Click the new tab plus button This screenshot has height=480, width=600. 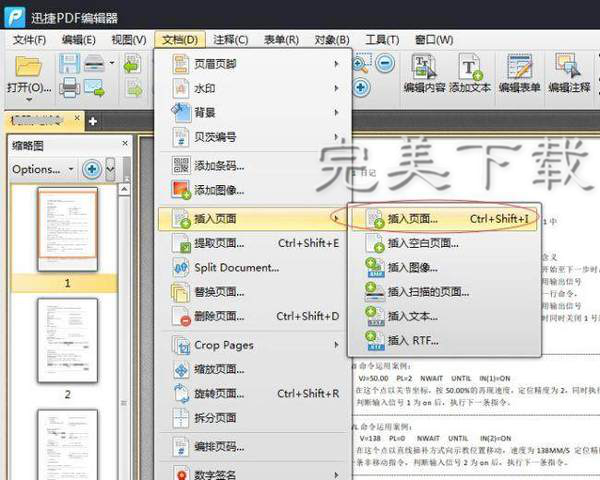click(x=93, y=121)
